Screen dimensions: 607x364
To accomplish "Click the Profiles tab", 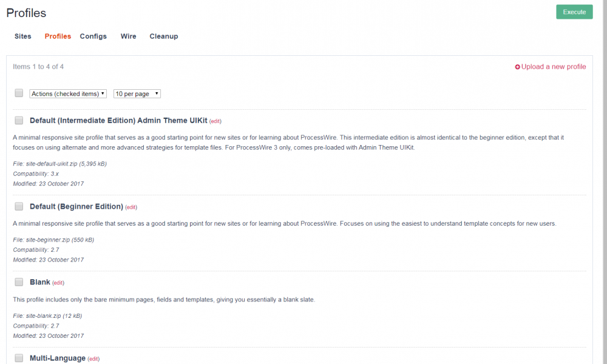I will coord(58,36).
